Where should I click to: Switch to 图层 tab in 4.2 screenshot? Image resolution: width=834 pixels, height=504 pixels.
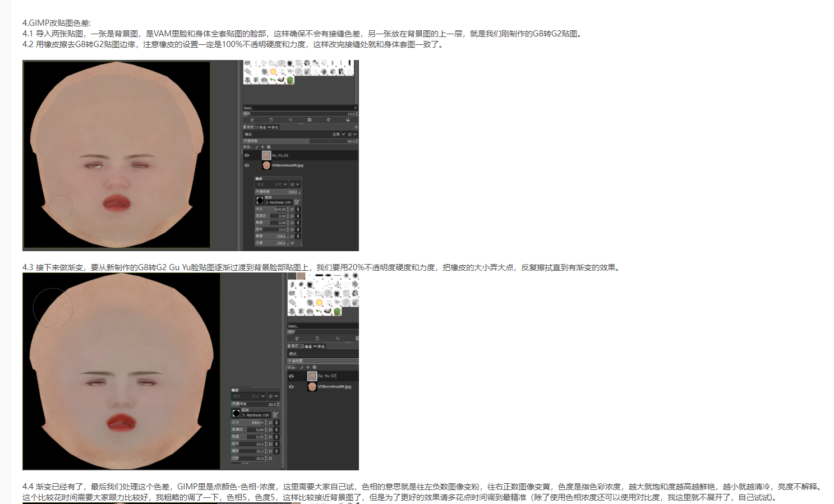tap(248, 127)
